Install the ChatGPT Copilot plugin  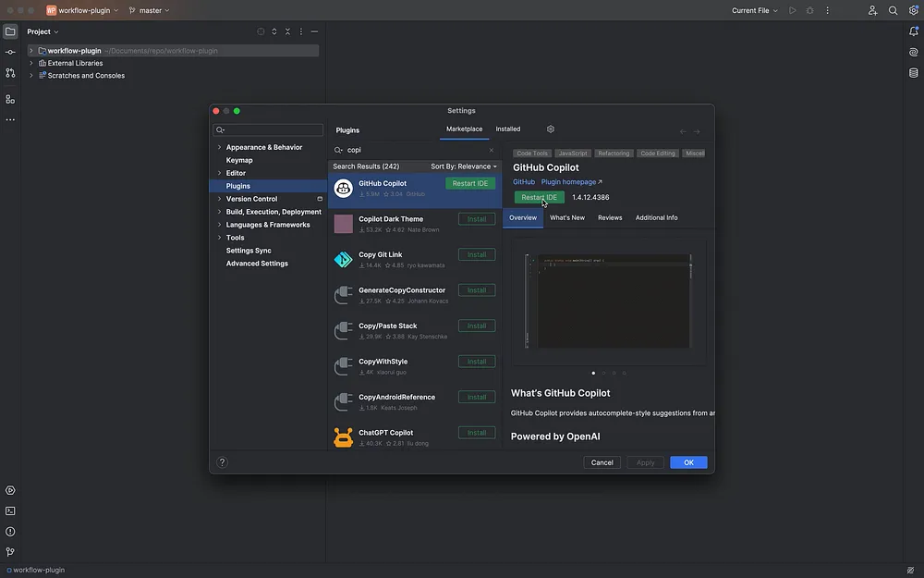(477, 433)
